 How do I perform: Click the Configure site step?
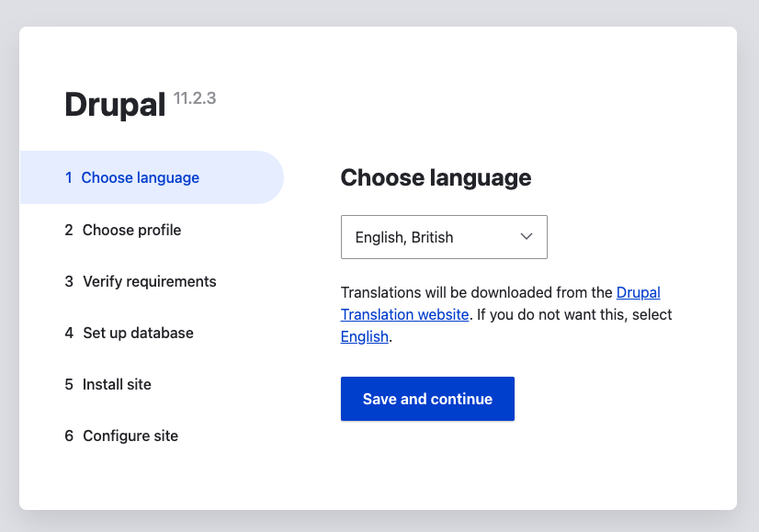click(x=130, y=436)
